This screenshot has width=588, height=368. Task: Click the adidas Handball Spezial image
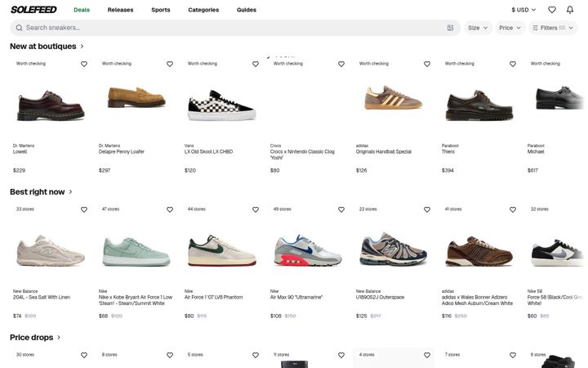(393, 97)
